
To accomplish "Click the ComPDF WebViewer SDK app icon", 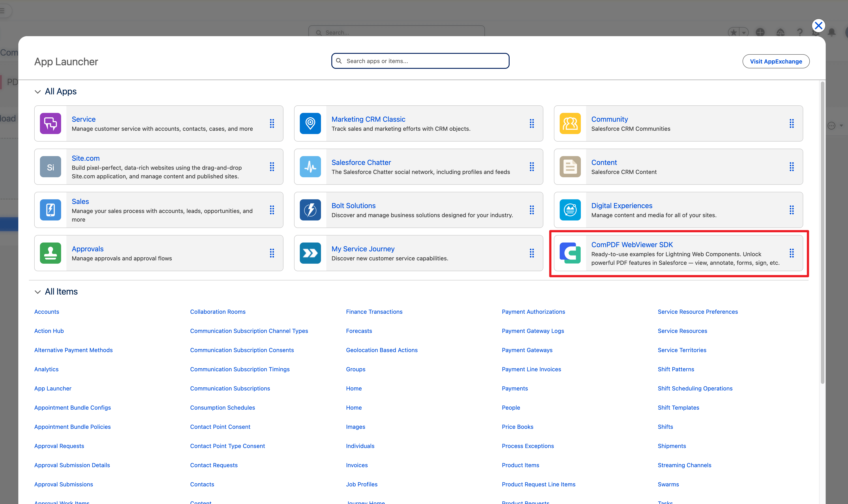I will (570, 253).
